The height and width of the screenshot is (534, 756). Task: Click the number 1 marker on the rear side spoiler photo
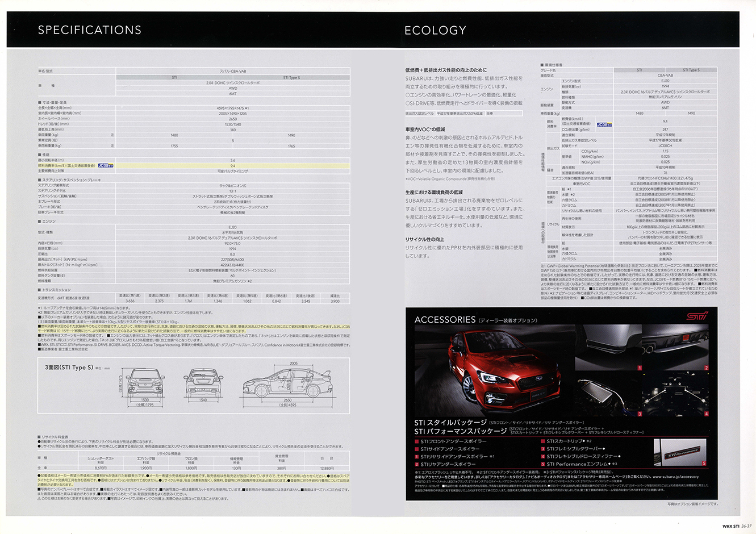pos(640,368)
